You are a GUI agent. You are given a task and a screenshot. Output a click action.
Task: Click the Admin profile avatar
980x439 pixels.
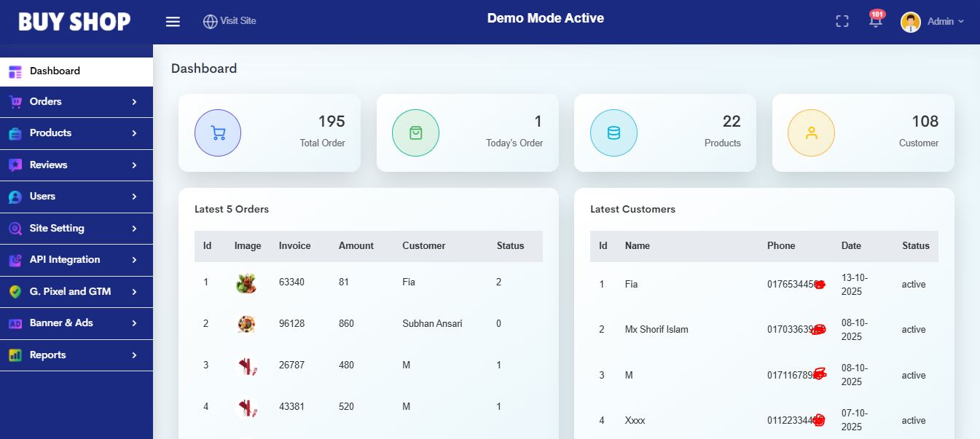911,22
